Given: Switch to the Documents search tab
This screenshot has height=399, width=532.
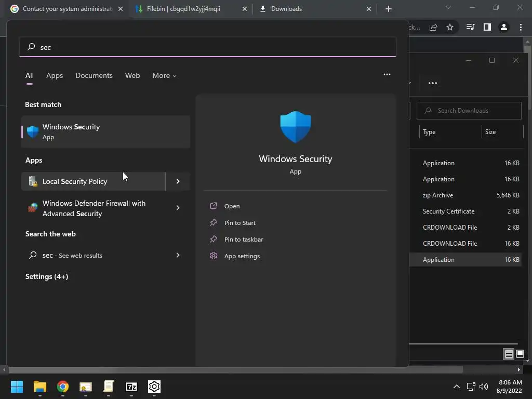Looking at the screenshot, I should pyautogui.click(x=94, y=76).
